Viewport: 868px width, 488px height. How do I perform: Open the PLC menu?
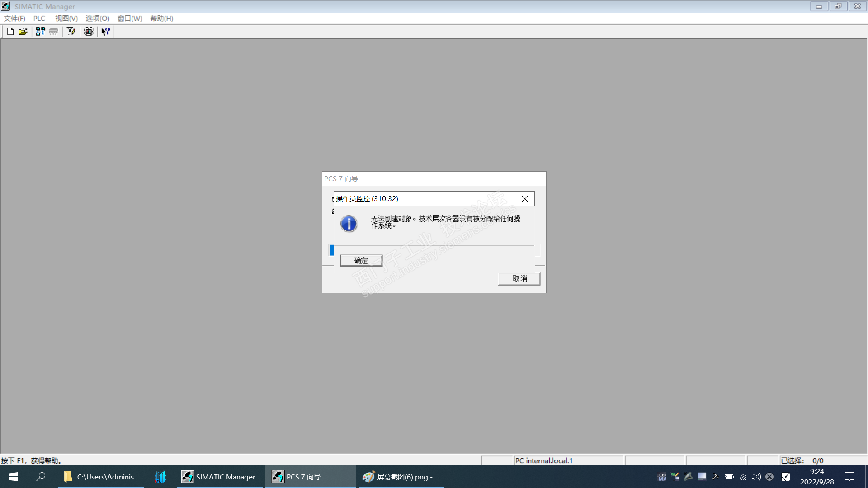tap(39, 19)
